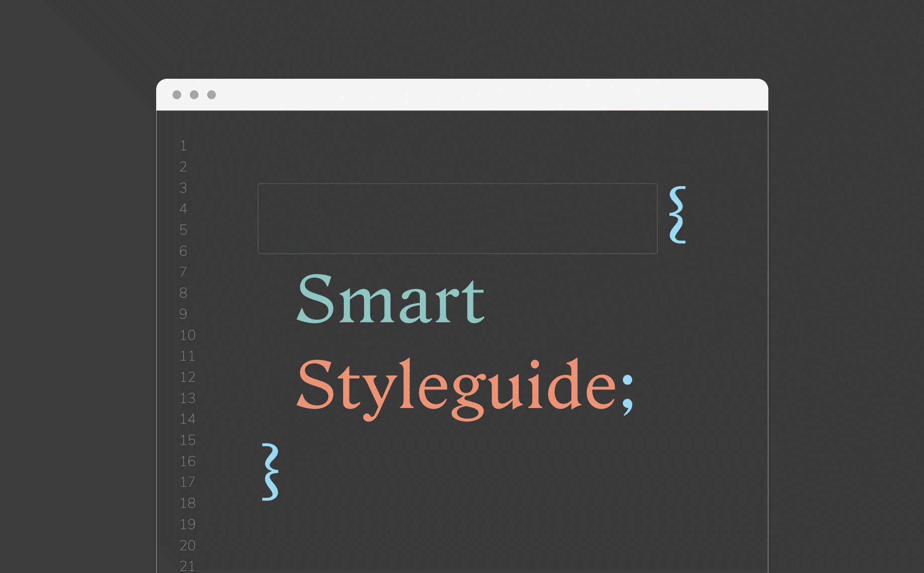Click the leftmost gray window dot

177,95
